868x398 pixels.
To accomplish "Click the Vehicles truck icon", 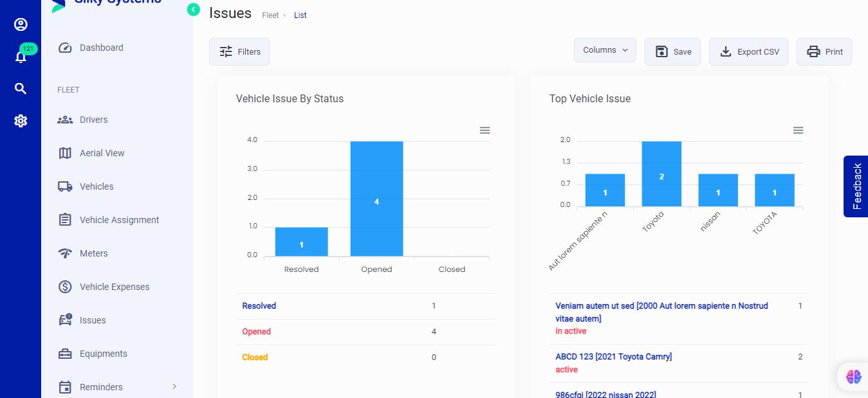I will tap(65, 186).
